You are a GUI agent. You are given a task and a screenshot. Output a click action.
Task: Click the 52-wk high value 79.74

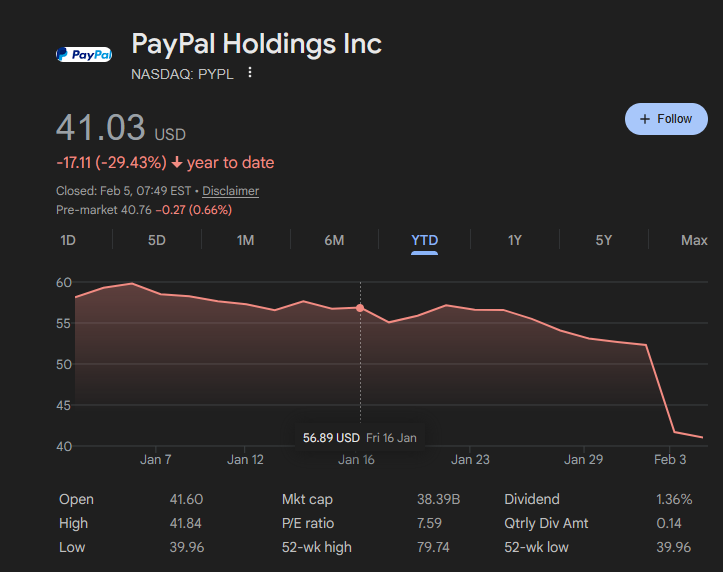pyautogui.click(x=433, y=547)
